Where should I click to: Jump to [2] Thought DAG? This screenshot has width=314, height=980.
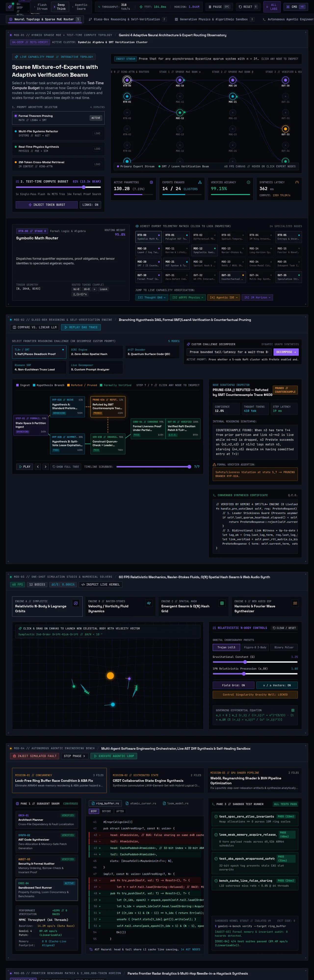[152, 297]
